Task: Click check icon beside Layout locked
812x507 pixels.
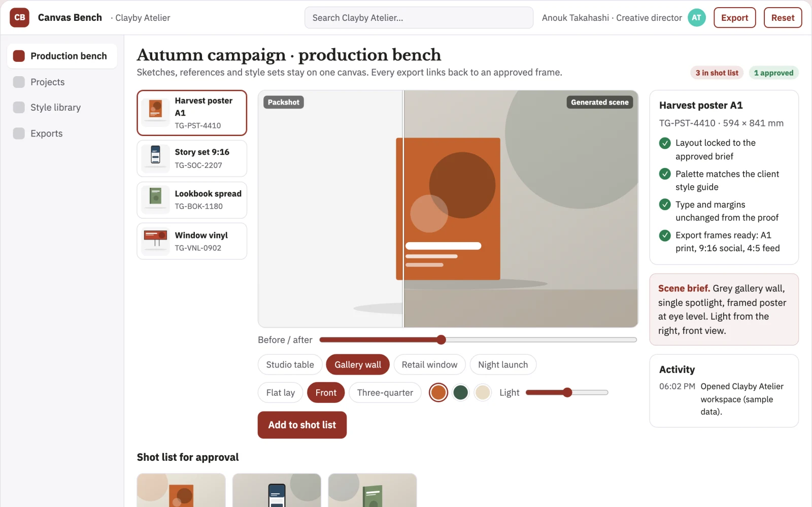Action: [665, 143]
